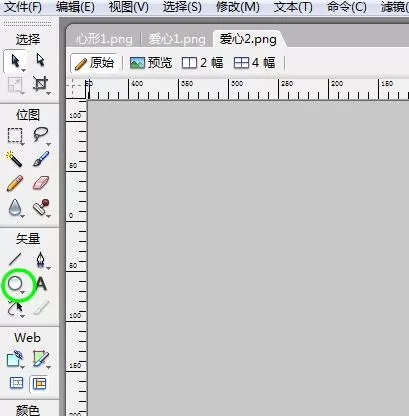Open the 选择(S) menu

(x=182, y=7)
